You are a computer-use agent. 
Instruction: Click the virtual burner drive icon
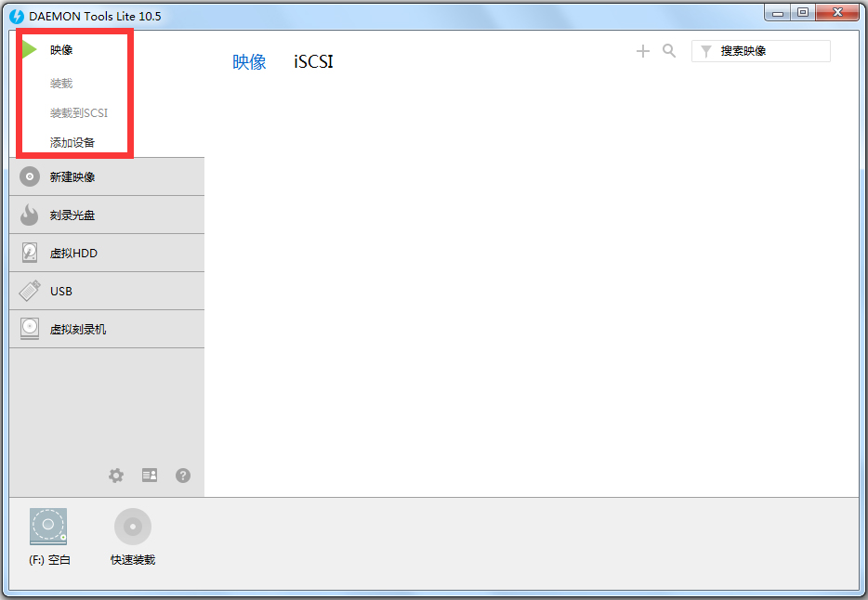pos(30,329)
